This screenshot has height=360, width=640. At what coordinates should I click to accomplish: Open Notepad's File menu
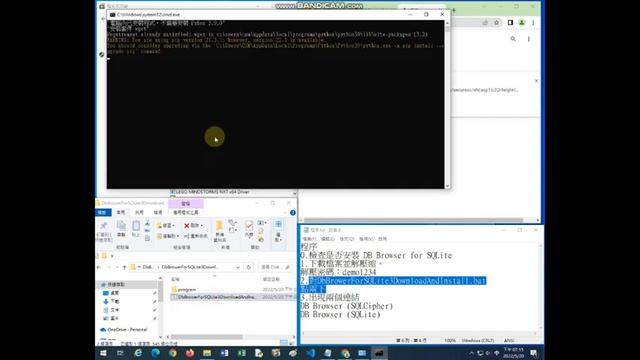[309, 239]
